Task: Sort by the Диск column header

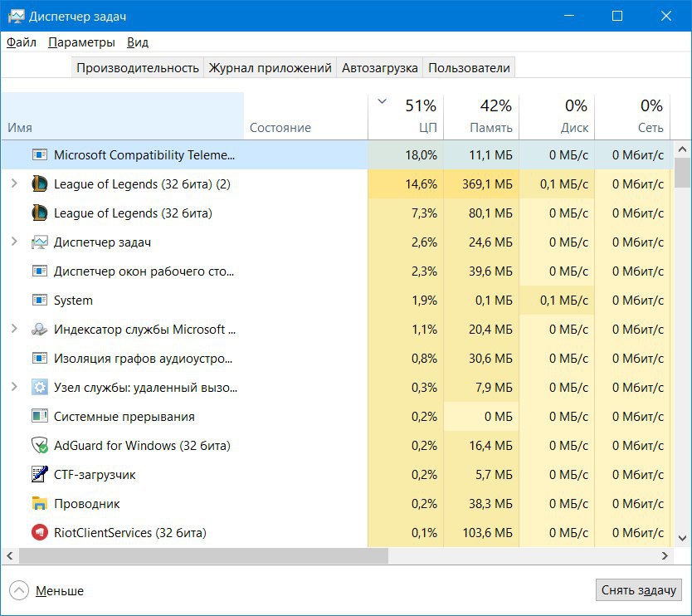Action: (x=557, y=116)
